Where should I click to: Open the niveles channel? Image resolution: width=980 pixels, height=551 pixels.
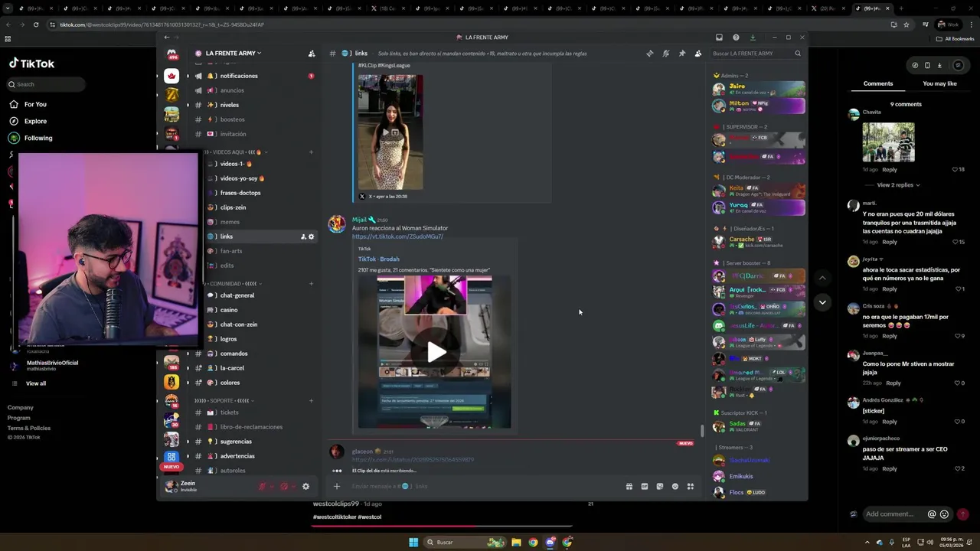click(230, 105)
